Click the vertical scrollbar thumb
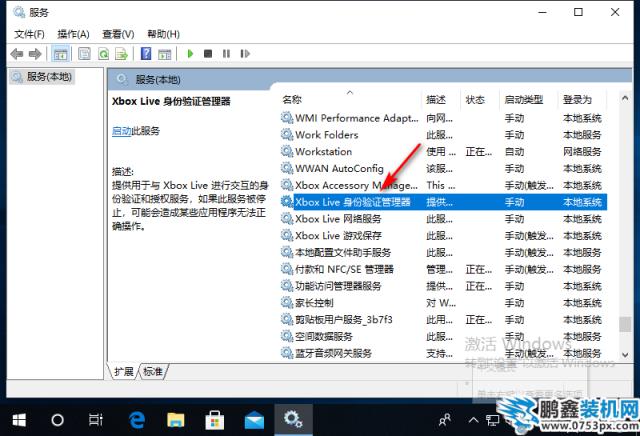 624,325
